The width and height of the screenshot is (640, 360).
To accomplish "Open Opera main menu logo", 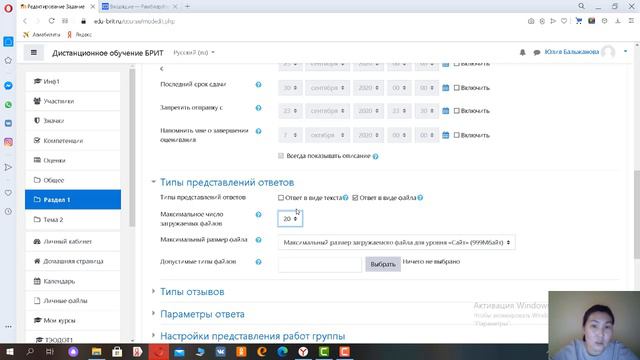I will (x=8, y=8).
